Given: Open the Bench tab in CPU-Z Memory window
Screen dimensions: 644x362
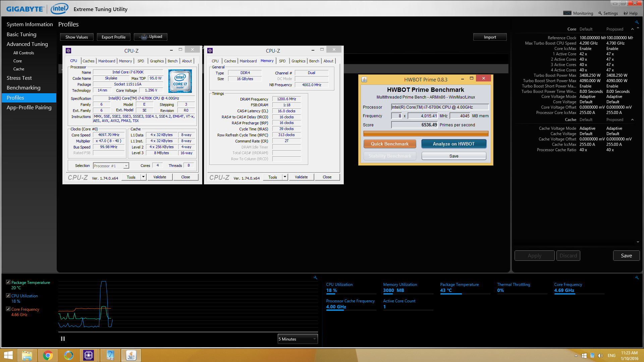Looking at the screenshot, I should pos(314,61).
